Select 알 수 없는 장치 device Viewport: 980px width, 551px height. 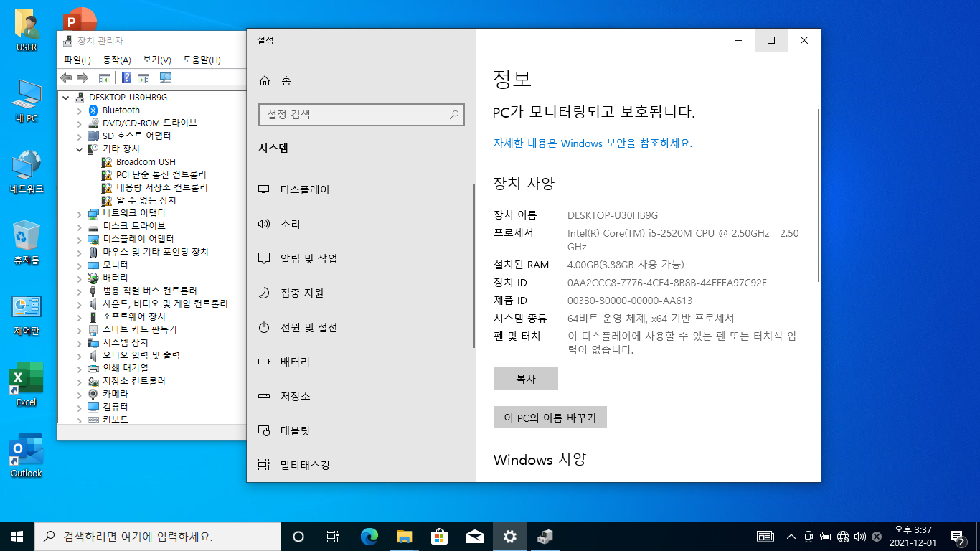pyautogui.click(x=139, y=200)
